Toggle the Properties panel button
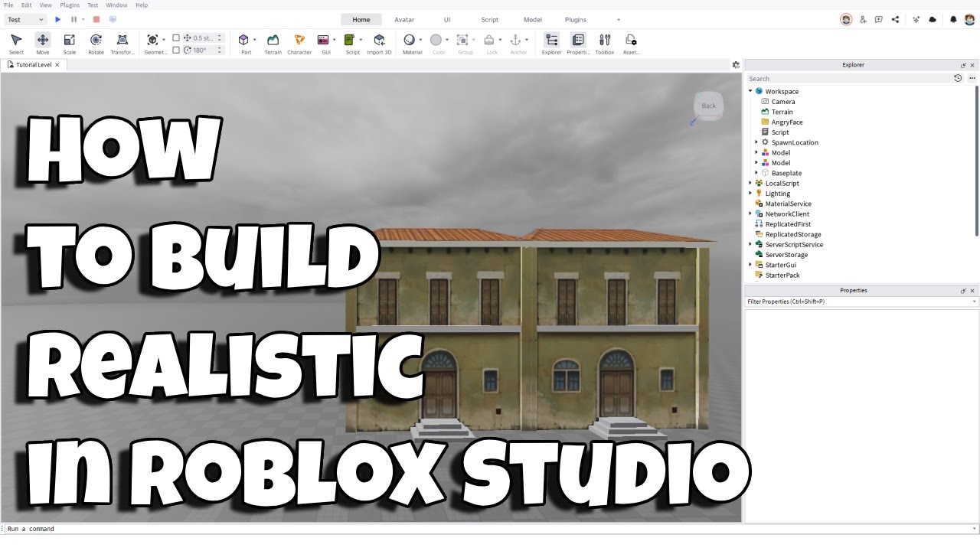The image size is (980, 551). [578, 43]
